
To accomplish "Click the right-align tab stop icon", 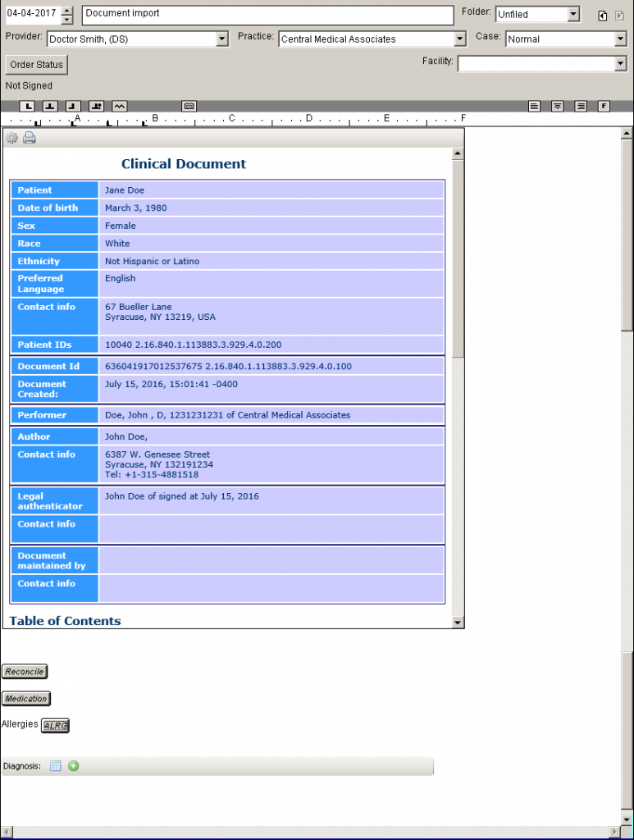I will pos(73,106).
